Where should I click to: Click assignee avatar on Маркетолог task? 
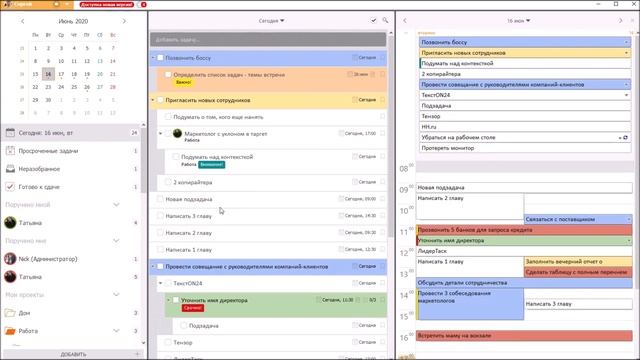coord(177,133)
